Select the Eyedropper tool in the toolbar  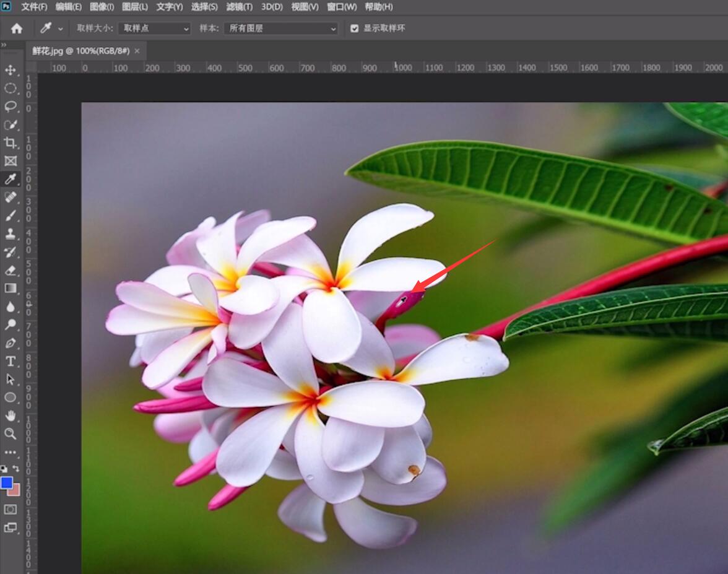point(10,179)
